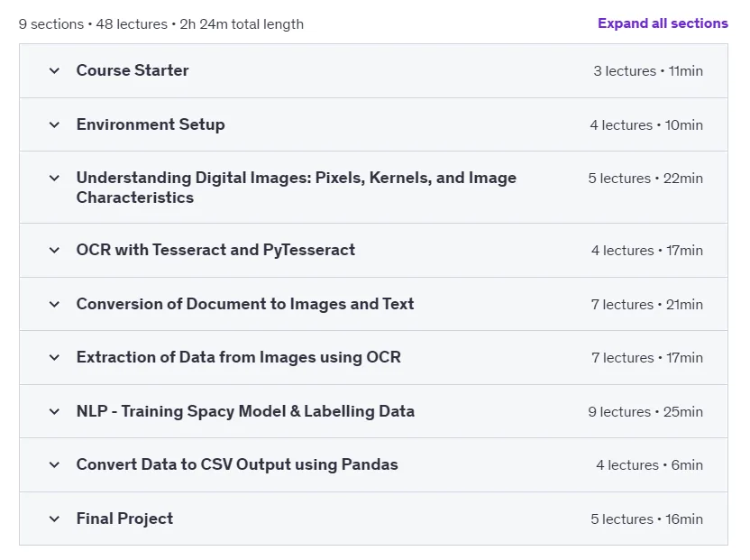Click '5 lectures • 22min' text
This screenshot has height=560, width=750.
click(645, 178)
